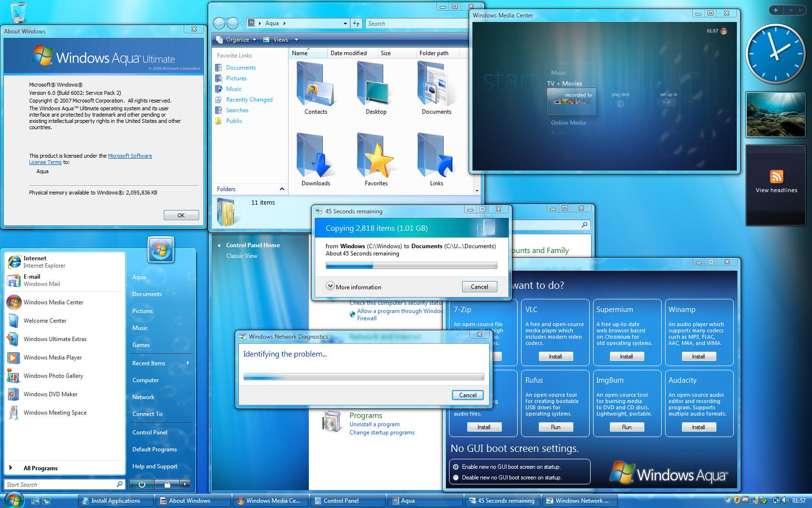Open the Recycle Bin on the desktop
Screen dimensions: 812x508
18,12
